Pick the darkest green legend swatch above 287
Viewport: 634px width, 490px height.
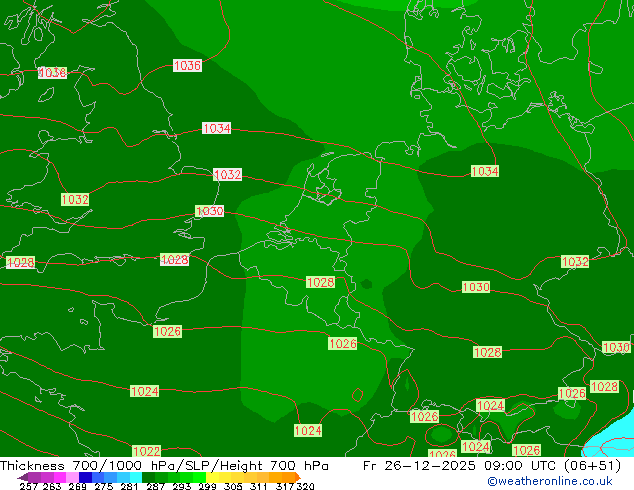point(148,477)
